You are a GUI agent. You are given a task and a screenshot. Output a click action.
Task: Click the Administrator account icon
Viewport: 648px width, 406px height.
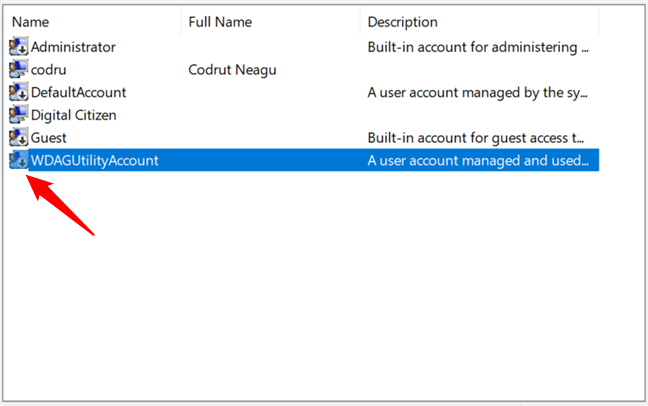(18, 47)
